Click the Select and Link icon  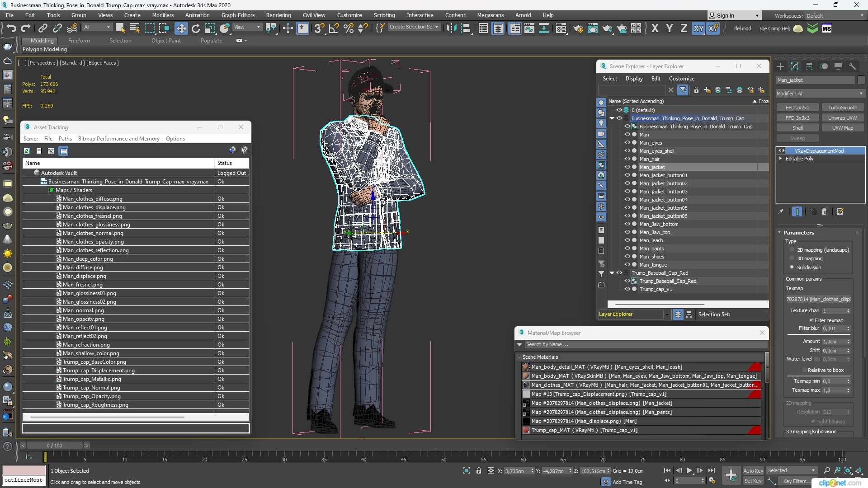[x=42, y=28]
